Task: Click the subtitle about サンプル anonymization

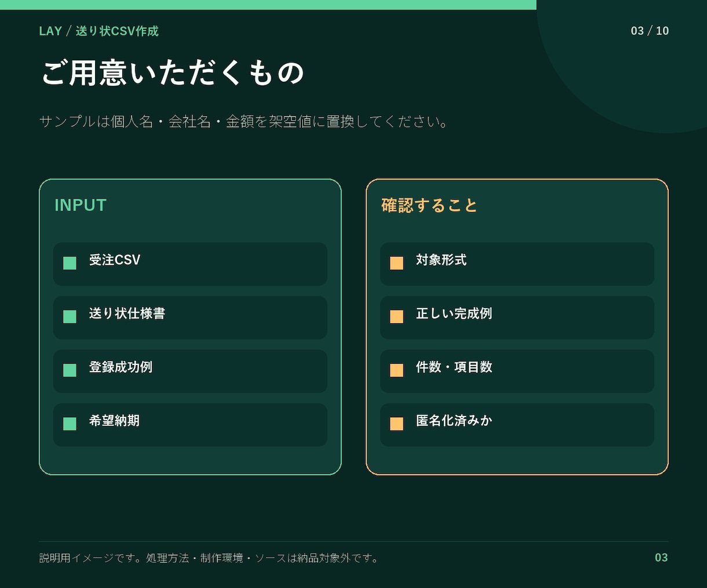Action: (x=244, y=122)
